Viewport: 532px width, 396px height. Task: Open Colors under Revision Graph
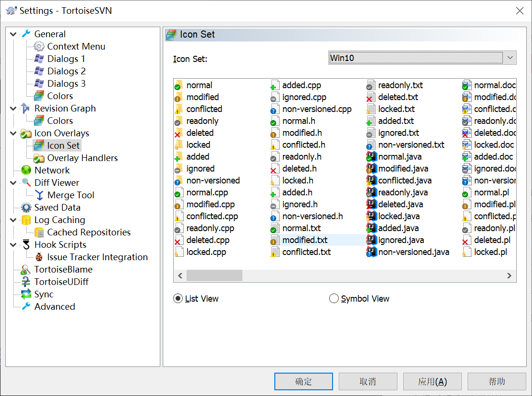[60, 121]
